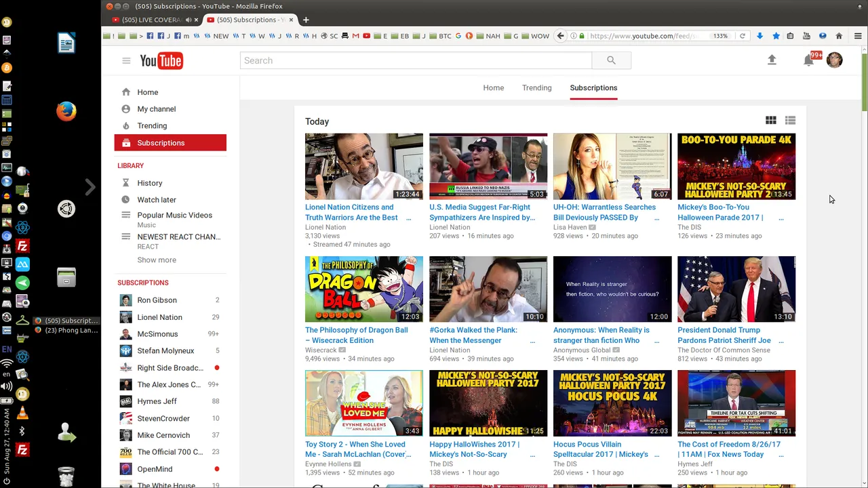
Task: Open the Gmail bookmark icon in bookmarks bar
Action: (355, 36)
